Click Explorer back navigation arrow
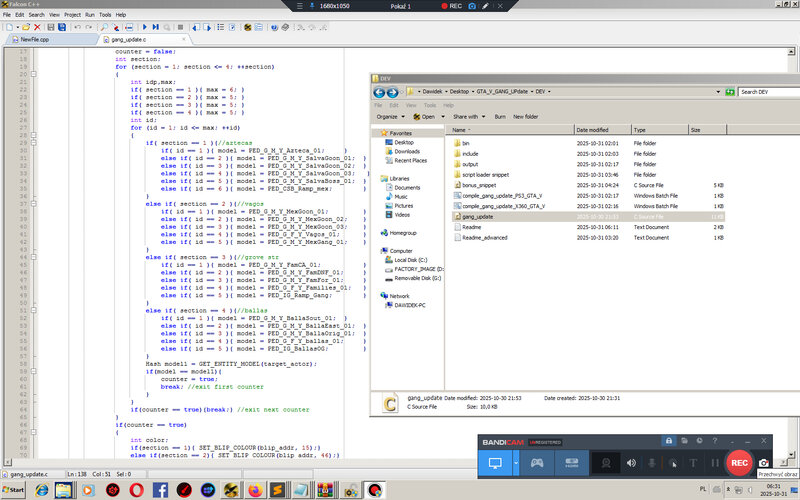800x500 pixels. coord(379,92)
